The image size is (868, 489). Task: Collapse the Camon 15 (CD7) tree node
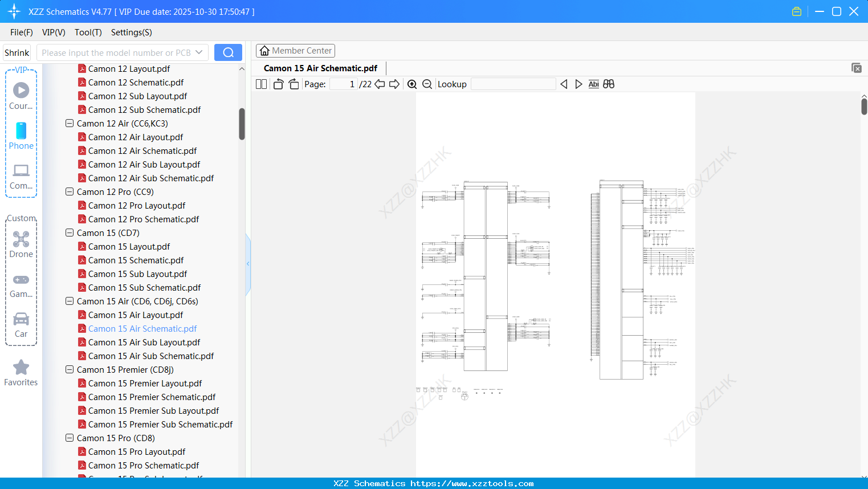pos(69,233)
